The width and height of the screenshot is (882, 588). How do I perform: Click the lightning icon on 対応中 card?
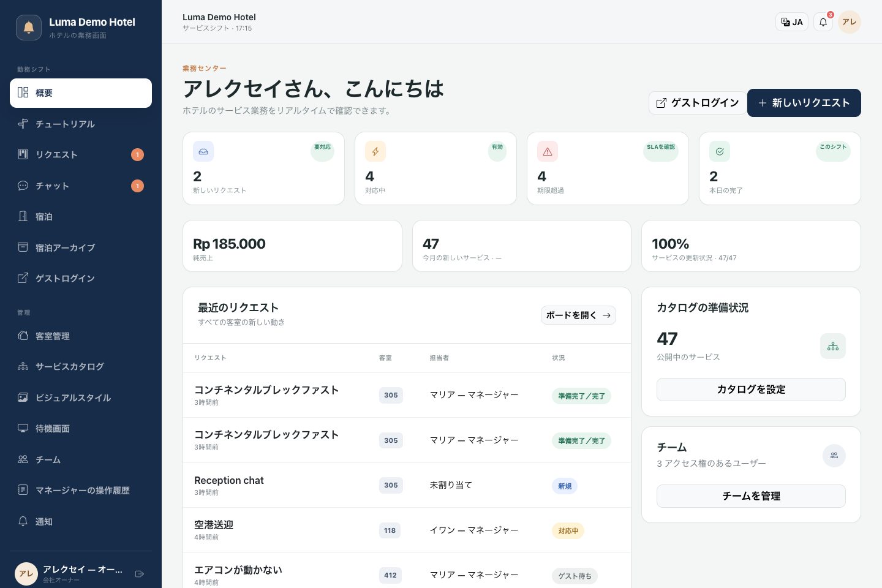point(375,151)
